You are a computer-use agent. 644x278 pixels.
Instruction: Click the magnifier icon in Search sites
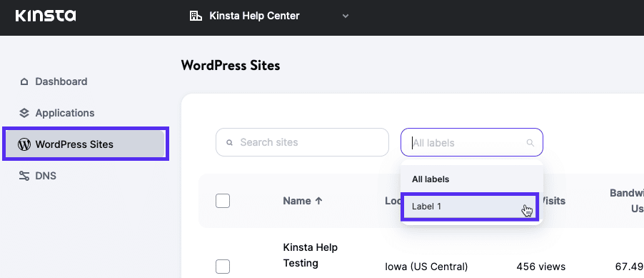(230, 143)
